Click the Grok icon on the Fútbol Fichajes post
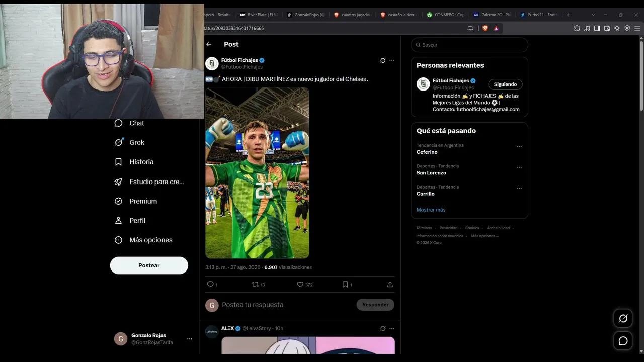This screenshot has width=644, height=362. (x=383, y=60)
